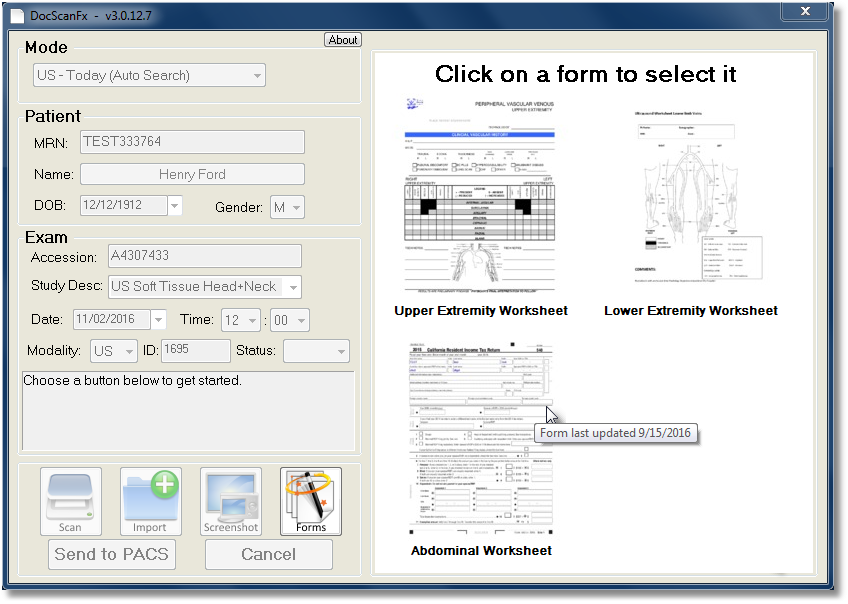Click the patient Name field
The height and width of the screenshot is (604, 848).
pyautogui.click(x=193, y=174)
